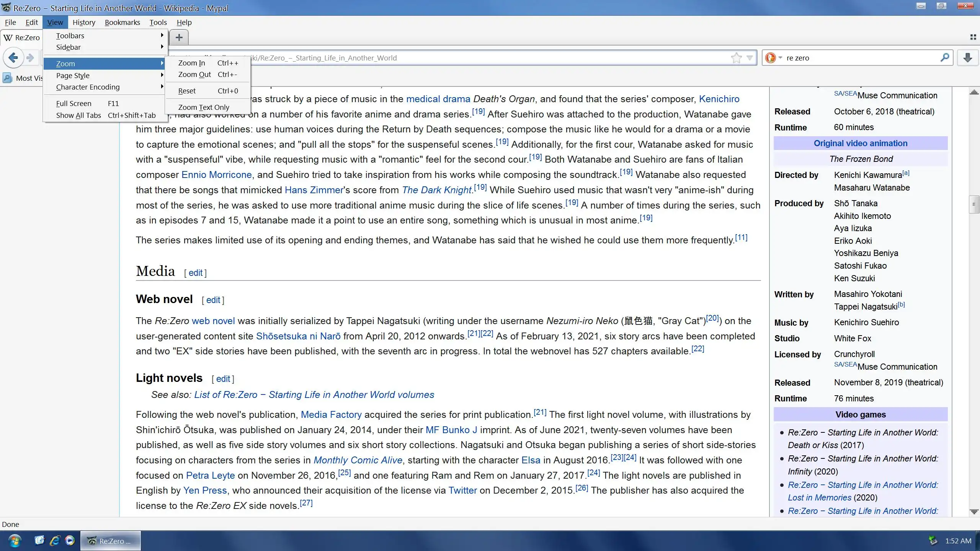980x551 pixels.
Task: Toggle Zoom Text Only option
Action: [x=204, y=107]
